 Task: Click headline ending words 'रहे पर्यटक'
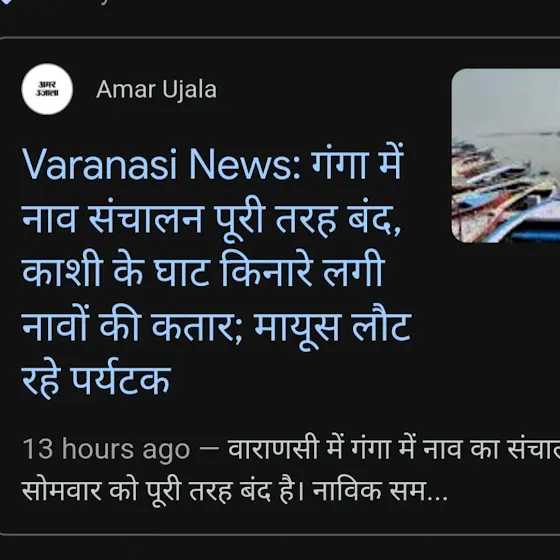[x=96, y=379]
